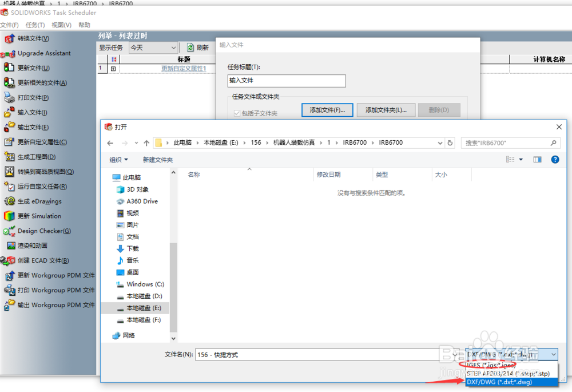Open the 生成 eDrawings task

[39, 201]
